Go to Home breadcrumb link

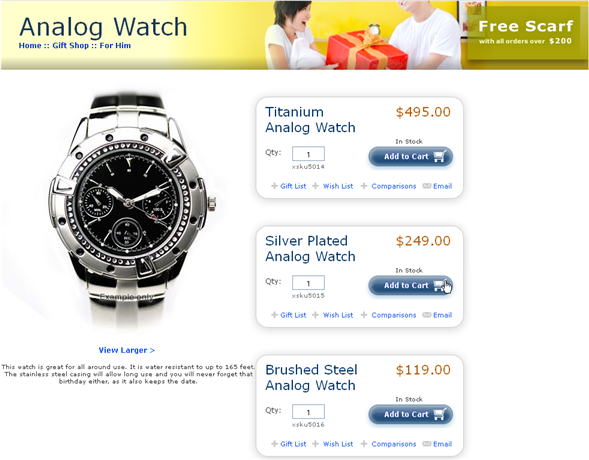(30, 45)
